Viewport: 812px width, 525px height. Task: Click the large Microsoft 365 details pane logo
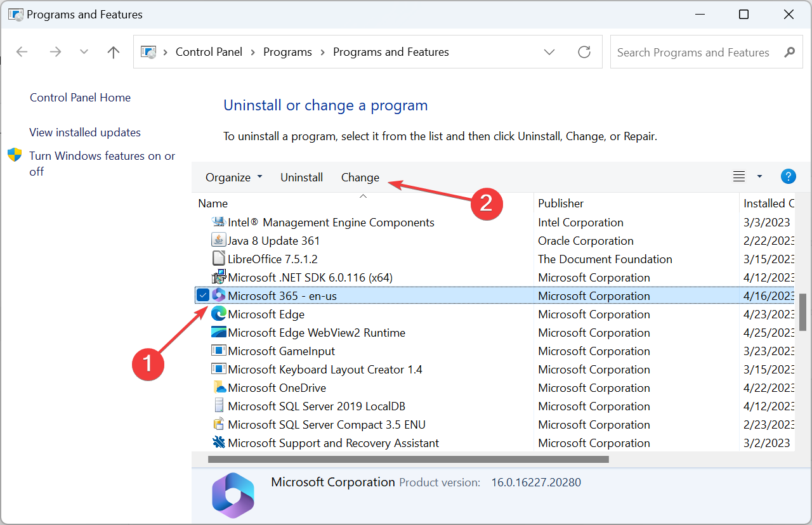point(233,495)
